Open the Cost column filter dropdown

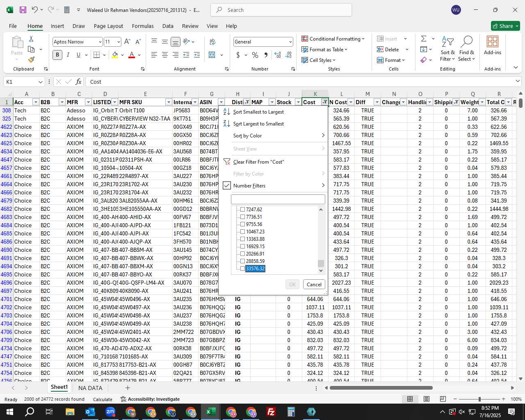coord(324,102)
